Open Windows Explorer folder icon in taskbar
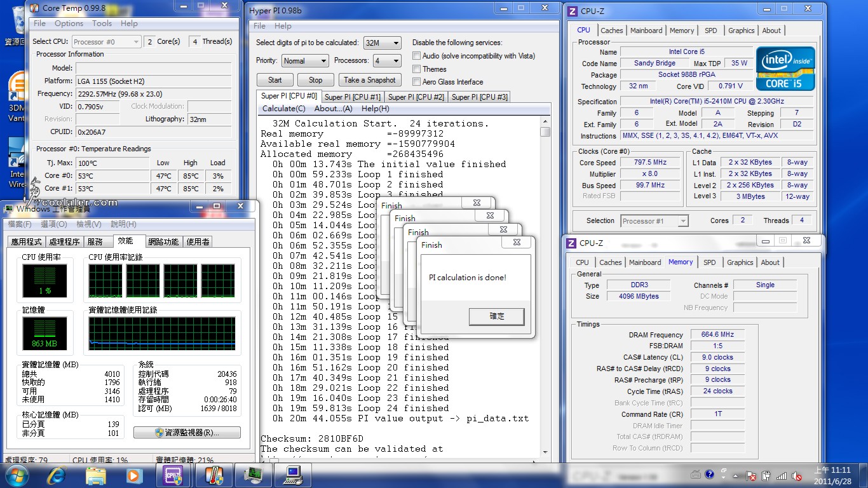This screenshot has width=868, height=488. pos(95,475)
